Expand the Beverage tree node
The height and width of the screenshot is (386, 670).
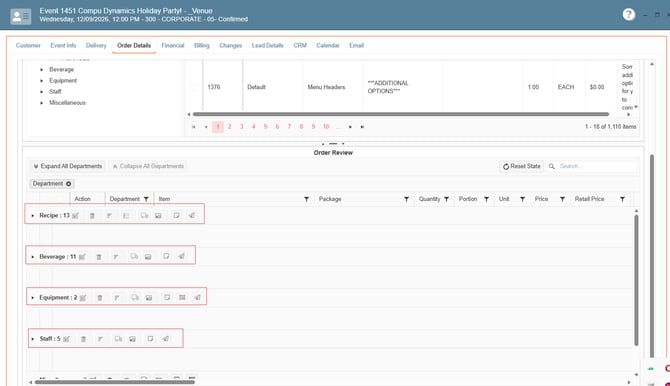[x=41, y=69]
